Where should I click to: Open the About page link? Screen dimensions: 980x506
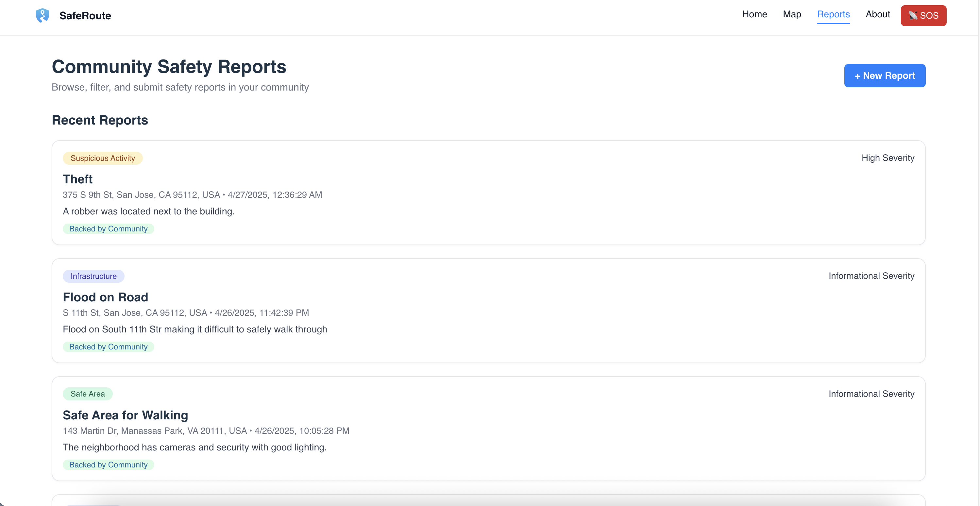(x=877, y=14)
